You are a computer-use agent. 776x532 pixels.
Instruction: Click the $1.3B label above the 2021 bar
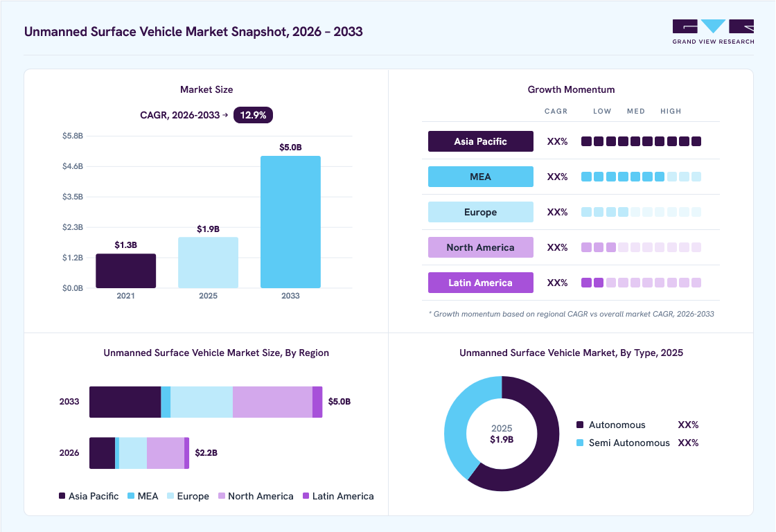(x=125, y=245)
